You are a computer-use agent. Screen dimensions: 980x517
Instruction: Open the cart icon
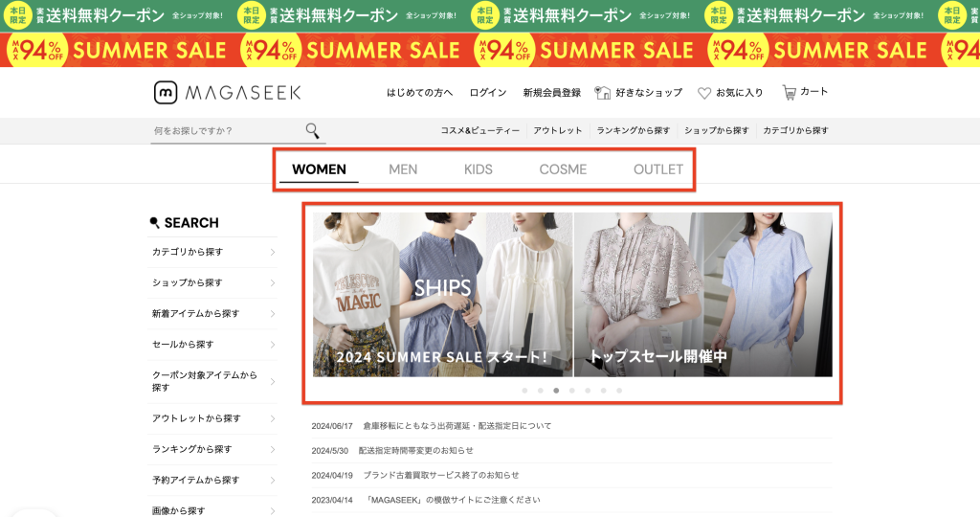[790, 93]
